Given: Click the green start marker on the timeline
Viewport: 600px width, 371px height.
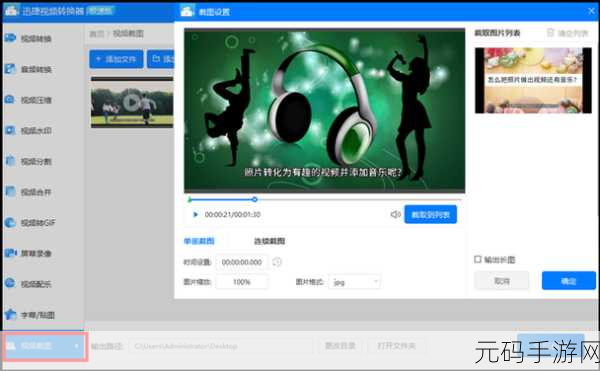Looking at the screenshot, I should point(190,199).
